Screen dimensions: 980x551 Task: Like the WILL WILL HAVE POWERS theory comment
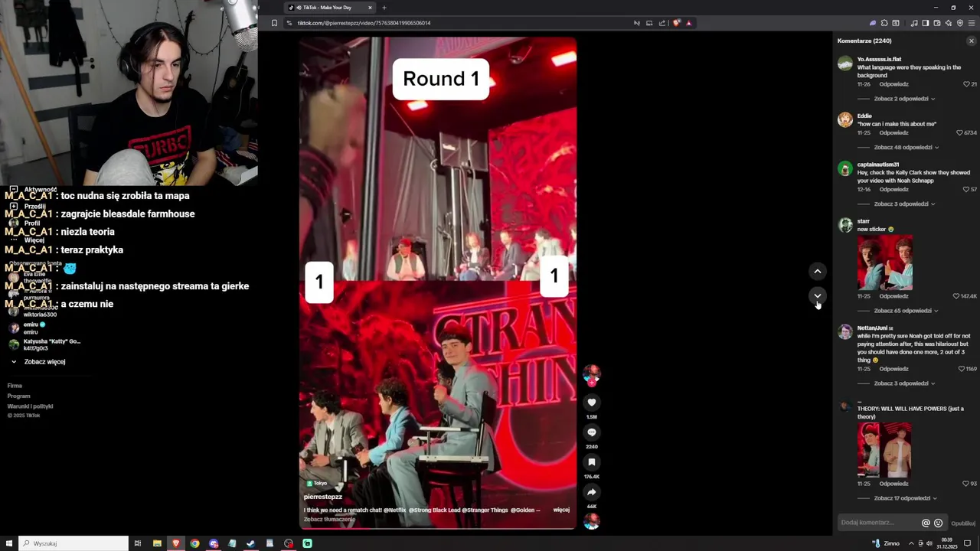(x=965, y=484)
